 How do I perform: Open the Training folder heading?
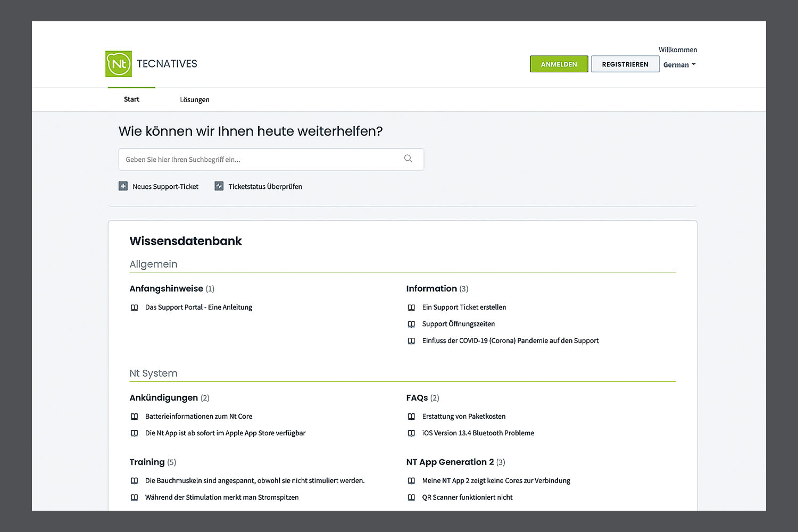tap(147, 462)
